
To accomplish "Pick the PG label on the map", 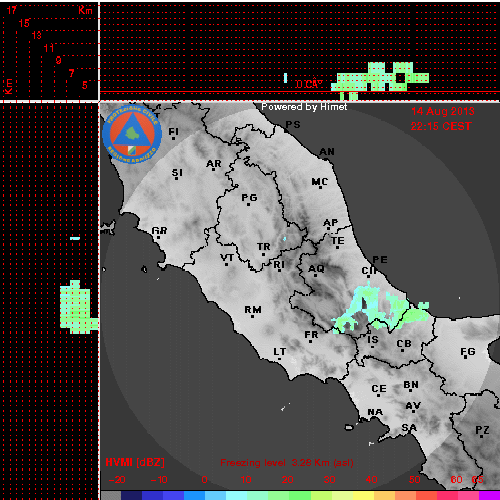I will pyautogui.click(x=249, y=198).
